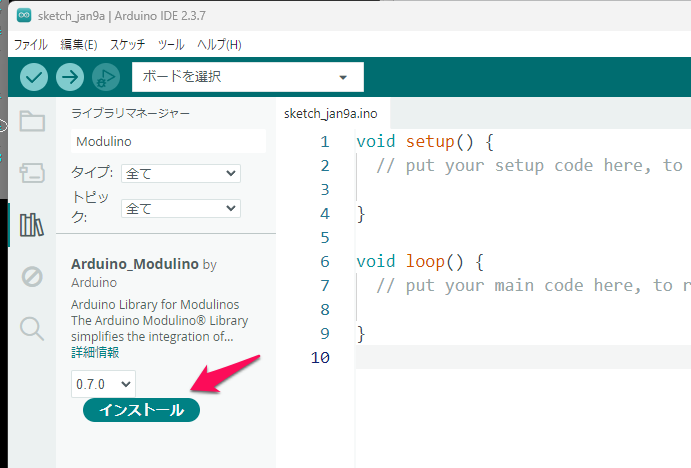Click the Verify sketch checkmark icon
This screenshot has height=468, width=691.
(34, 77)
